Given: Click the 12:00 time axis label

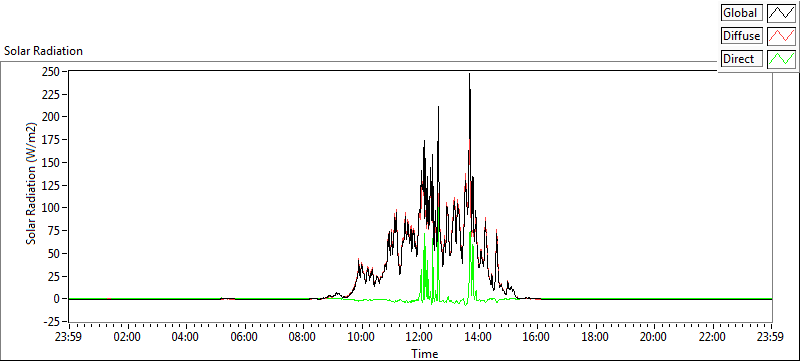Looking at the screenshot, I should [x=420, y=337].
